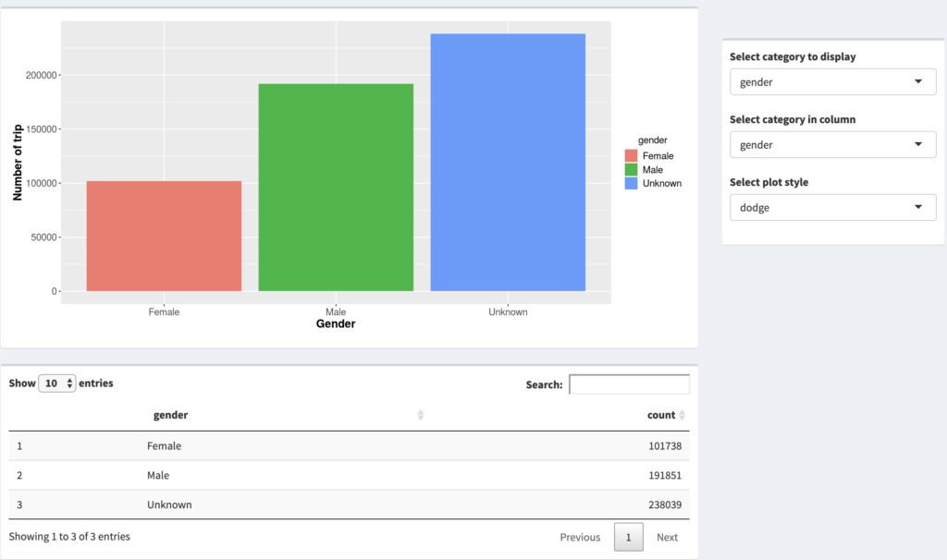Click the Female legend color swatch
Viewport: 947px width, 560px height.
(631, 155)
